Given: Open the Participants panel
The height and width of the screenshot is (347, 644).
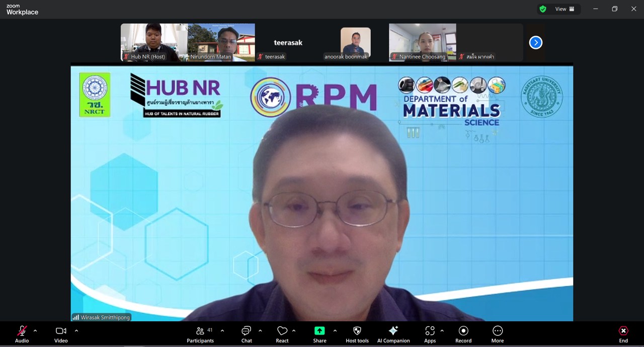Looking at the screenshot, I should (200, 334).
